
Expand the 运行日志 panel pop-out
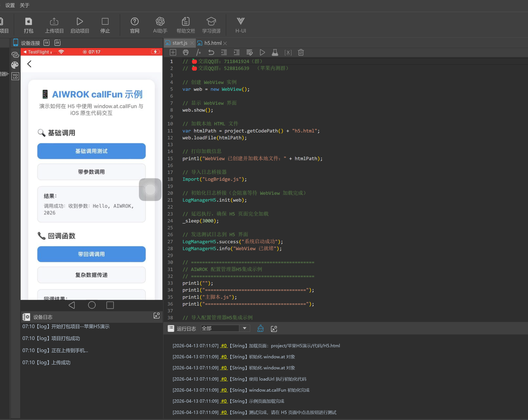click(x=274, y=329)
